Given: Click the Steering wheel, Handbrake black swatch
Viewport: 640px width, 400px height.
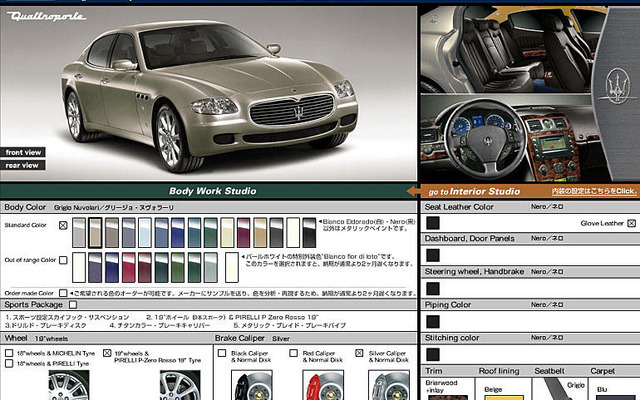Looking at the screenshot, I should click(x=433, y=289).
